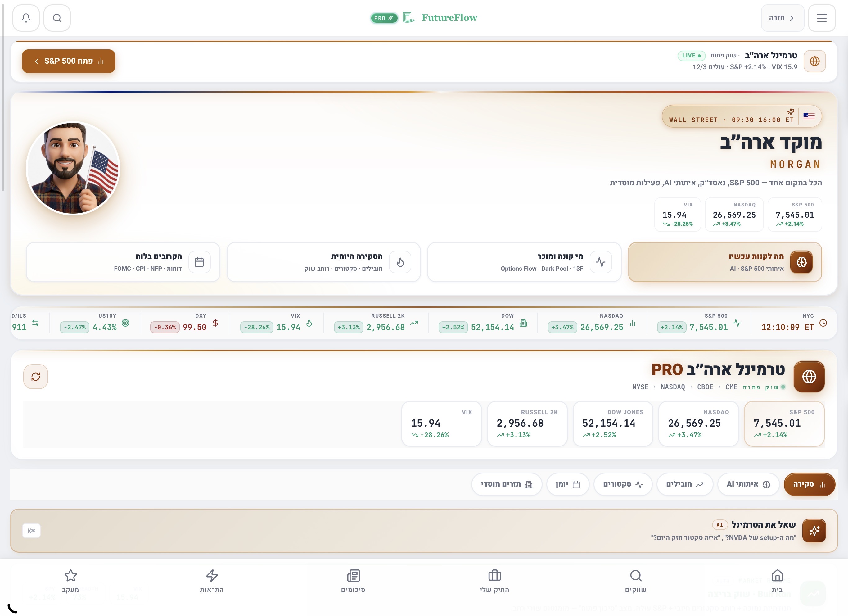Select the NASDAQ index card in terminal
Screen dimensions: 848x616
coord(698,423)
